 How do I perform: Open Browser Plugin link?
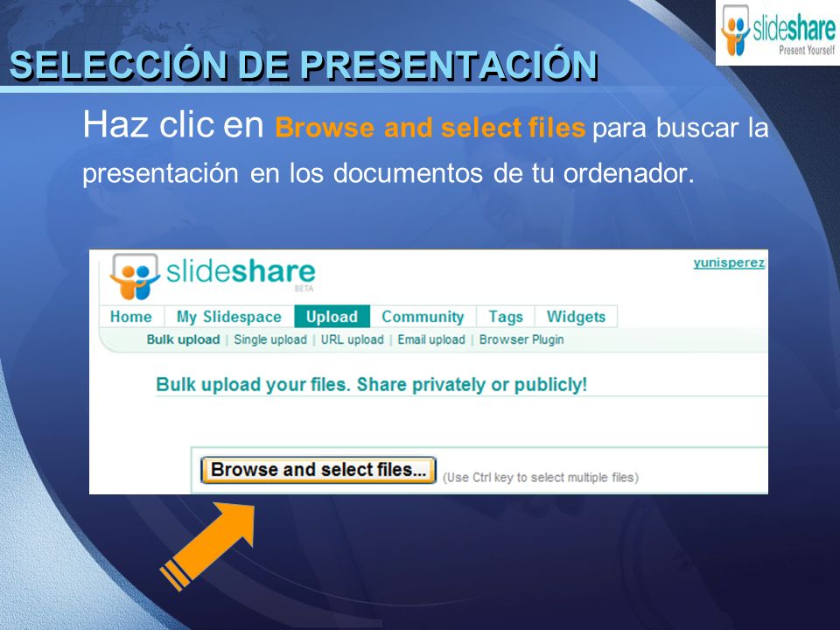[521, 339]
